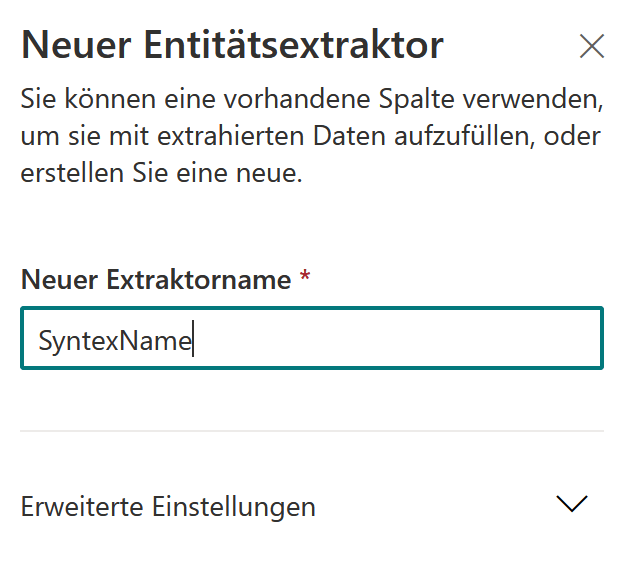Place cursor on the SyntexName text

tap(115, 340)
